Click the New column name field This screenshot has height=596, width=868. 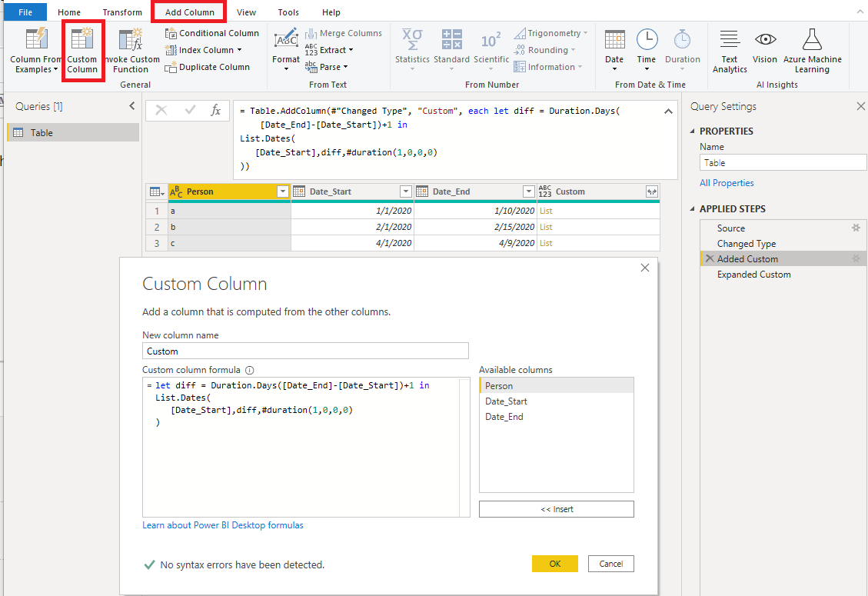click(305, 351)
